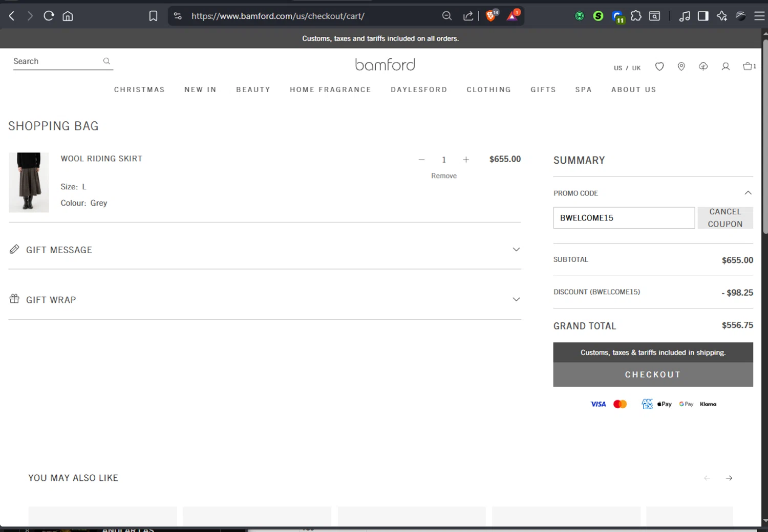Open the Leo AI sparkle icon

[x=722, y=16]
